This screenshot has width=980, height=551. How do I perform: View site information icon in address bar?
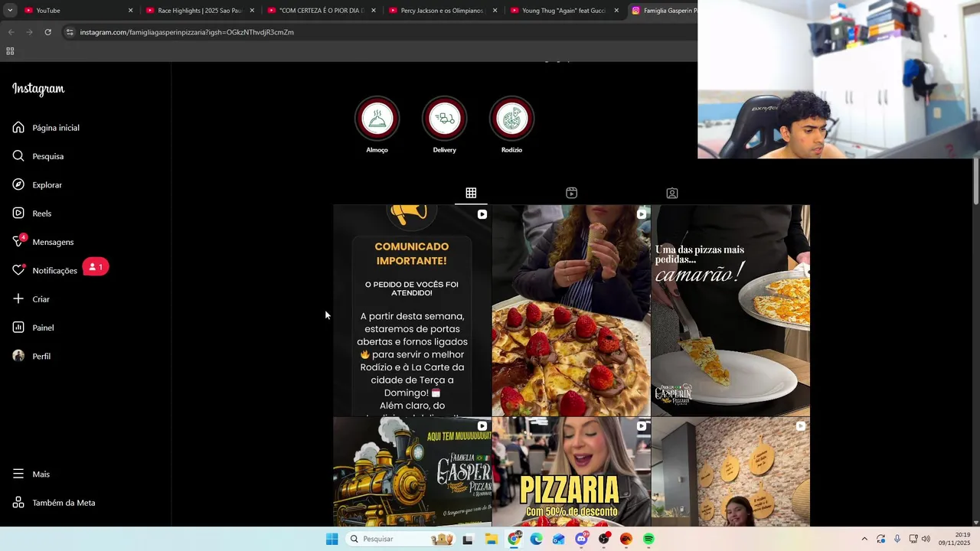tap(70, 32)
